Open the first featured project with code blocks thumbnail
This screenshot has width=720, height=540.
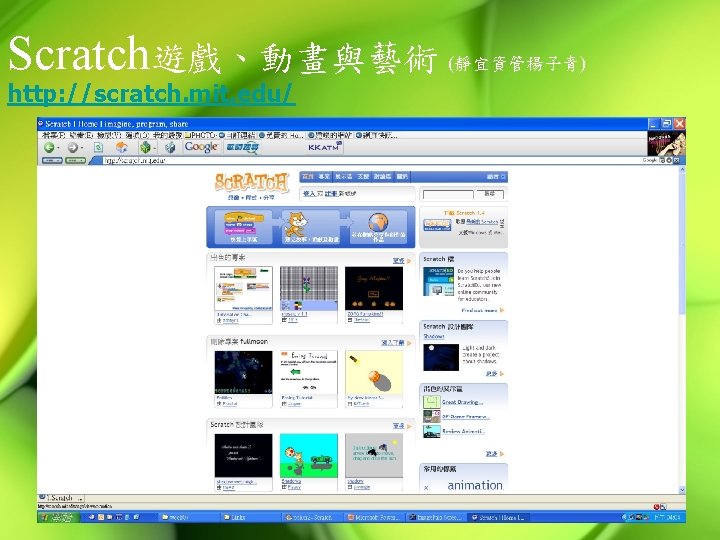(243, 288)
